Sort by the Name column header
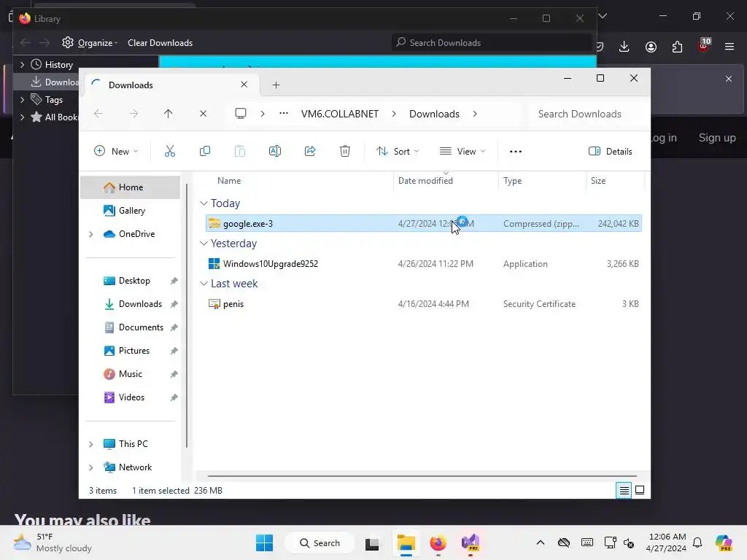The image size is (747, 560). click(x=298, y=181)
